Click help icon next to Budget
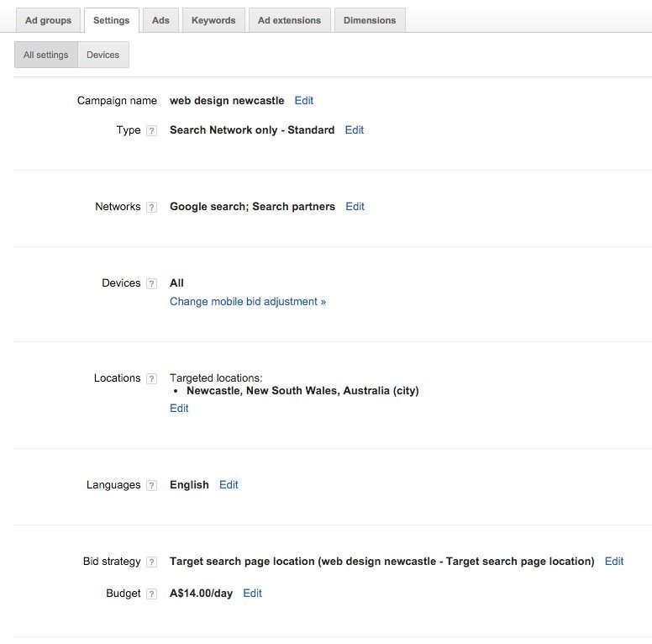The height and width of the screenshot is (644, 652). click(151, 594)
